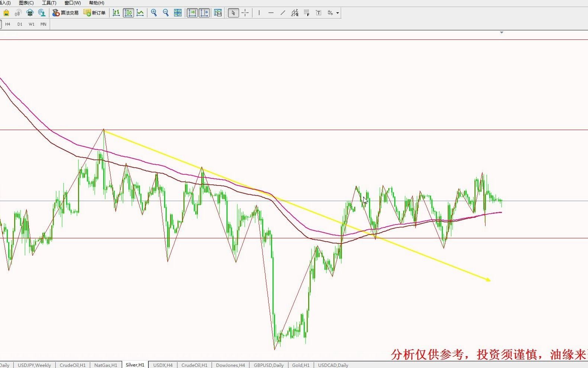Zoom in on the chart
588x368 pixels.
tap(154, 13)
